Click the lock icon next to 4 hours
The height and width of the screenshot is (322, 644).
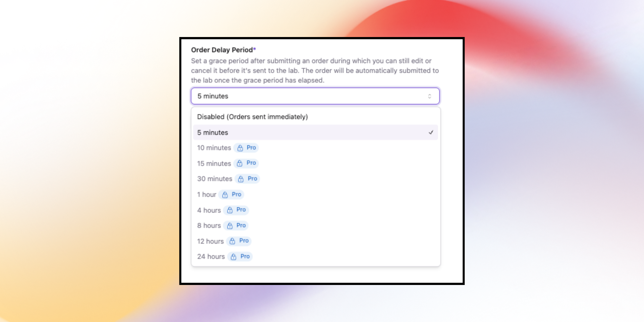229,210
